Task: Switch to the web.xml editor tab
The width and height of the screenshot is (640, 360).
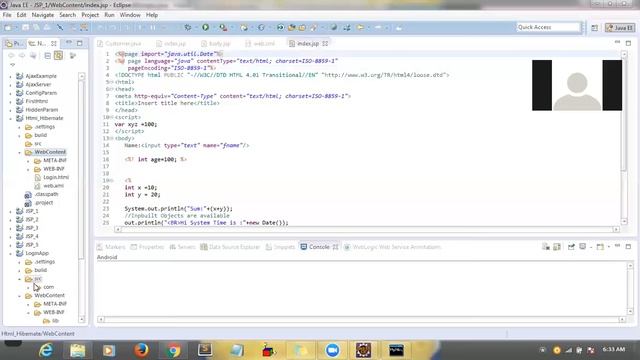Action: [260, 43]
